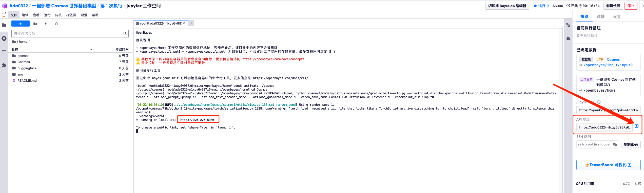Refresh the file list
644x193 pixels.
pyautogui.click(x=56, y=24)
